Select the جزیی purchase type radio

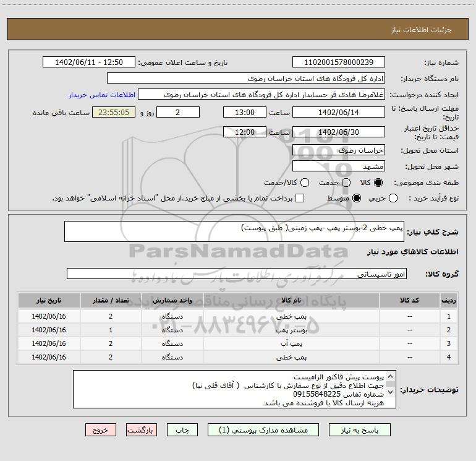click(x=393, y=198)
